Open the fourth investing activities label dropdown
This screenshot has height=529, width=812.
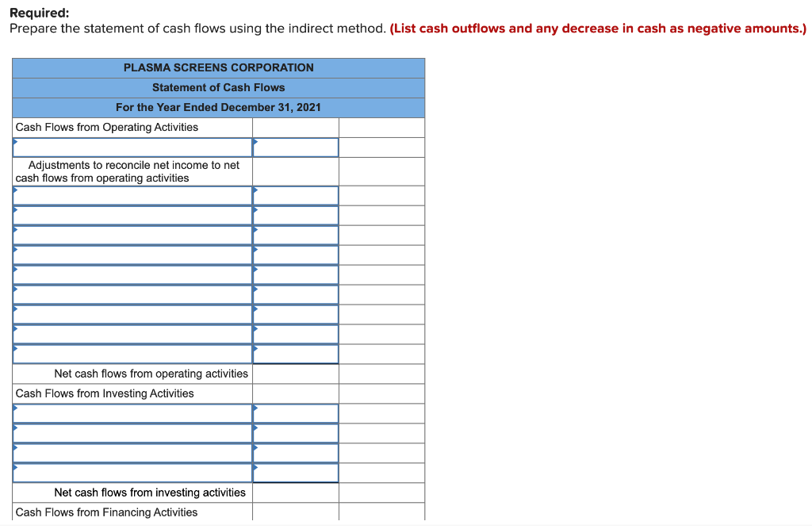coord(132,473)
